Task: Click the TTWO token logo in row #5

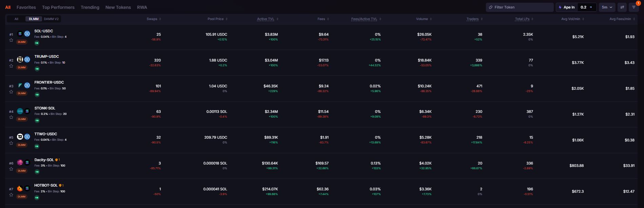Action: tap(20, 137)
